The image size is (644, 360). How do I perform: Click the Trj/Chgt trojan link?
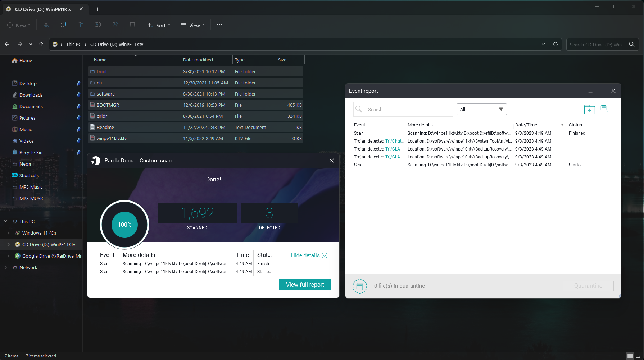click(x=395, y=141)
